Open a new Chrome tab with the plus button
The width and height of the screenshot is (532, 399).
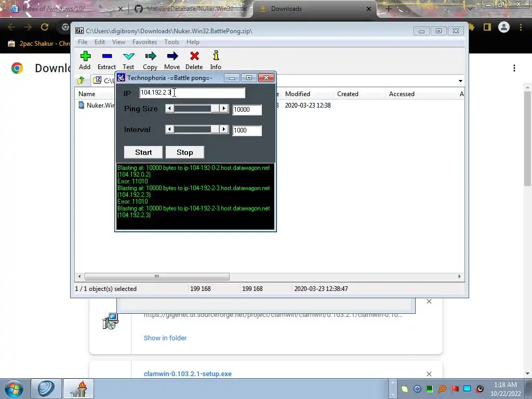[389, 9]
